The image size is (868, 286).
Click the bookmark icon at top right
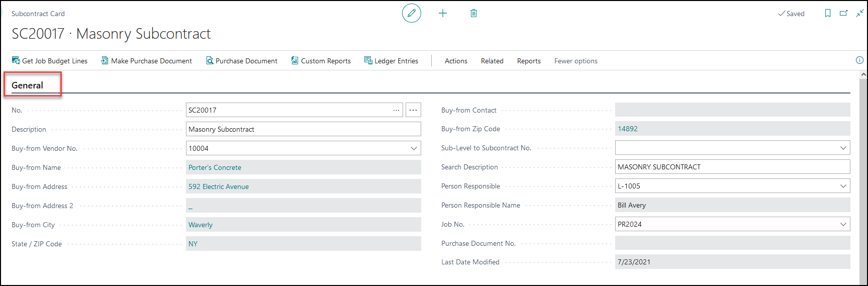pyautogui.click(x=828, y=13)
